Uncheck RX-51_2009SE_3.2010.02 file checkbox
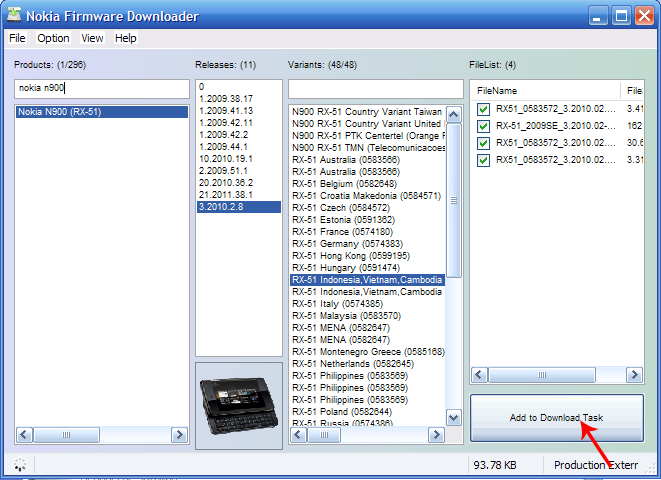Image resolution: width=661 pixels, height=480 pixels. [x=483, y=126]
